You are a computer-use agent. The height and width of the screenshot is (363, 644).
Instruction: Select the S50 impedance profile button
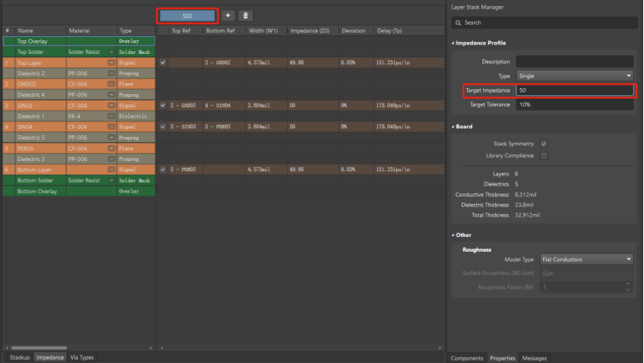coord(187,15)
